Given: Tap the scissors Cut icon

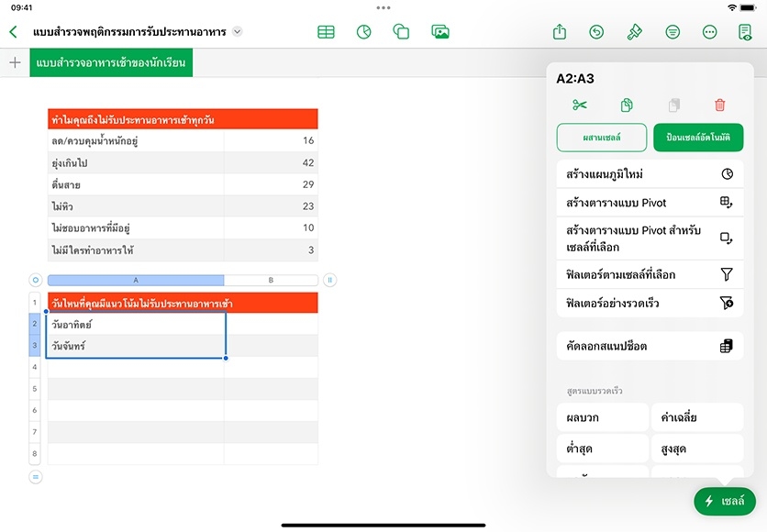Looking at the screenshot, I should 579,105.
